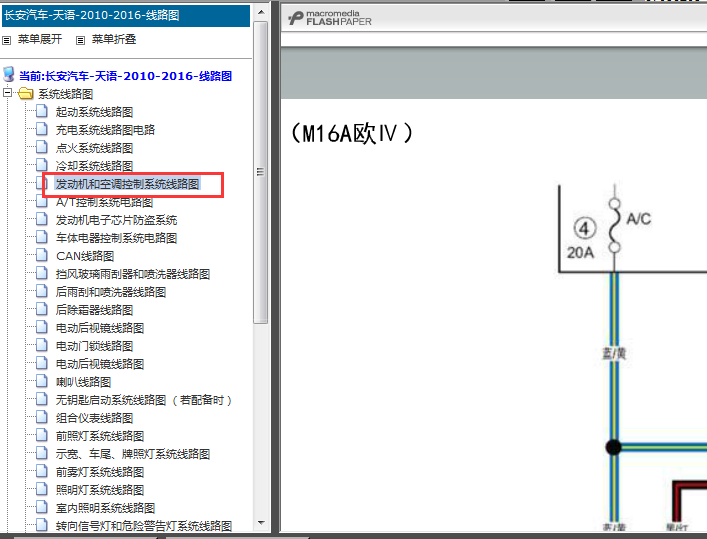This screenshot has height=539, width=707.
Task: Open CAN线路图
Action: pyautogui.click(x=85, y=256)
